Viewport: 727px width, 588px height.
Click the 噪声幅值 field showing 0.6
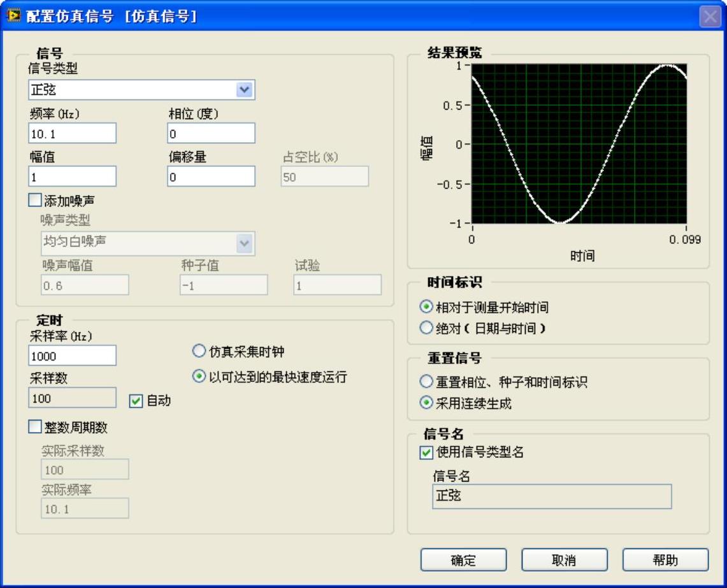[x=85, y=285]
